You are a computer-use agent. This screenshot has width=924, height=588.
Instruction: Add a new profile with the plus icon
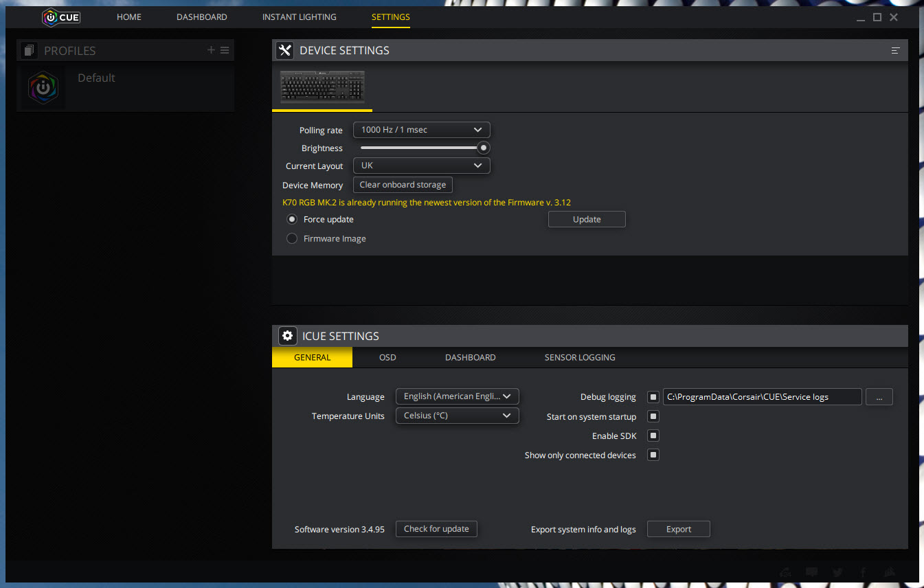[211, 50]
